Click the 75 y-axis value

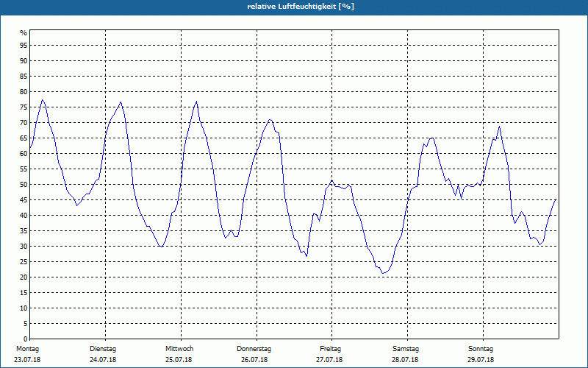coord(24,107)
